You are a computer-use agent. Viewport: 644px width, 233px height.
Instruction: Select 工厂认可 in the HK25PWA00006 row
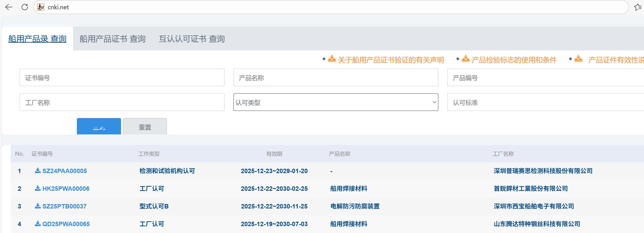(x=152, y=189)
